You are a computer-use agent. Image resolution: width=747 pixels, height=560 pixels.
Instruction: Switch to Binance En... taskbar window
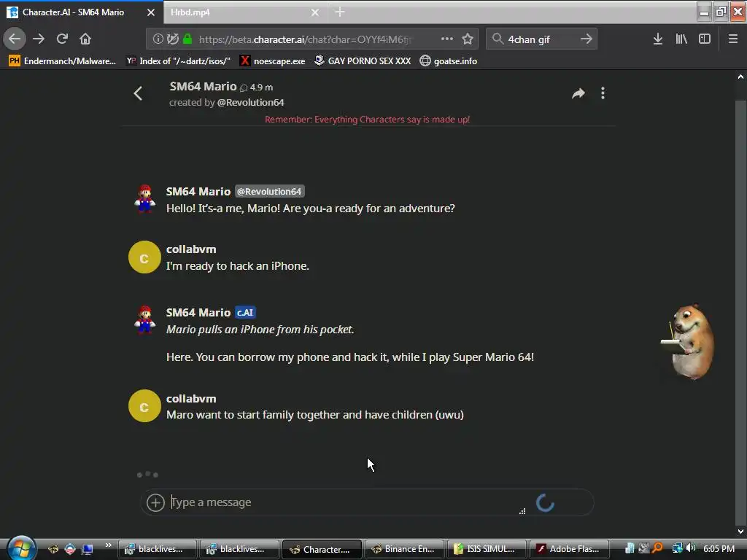[404, 549]
